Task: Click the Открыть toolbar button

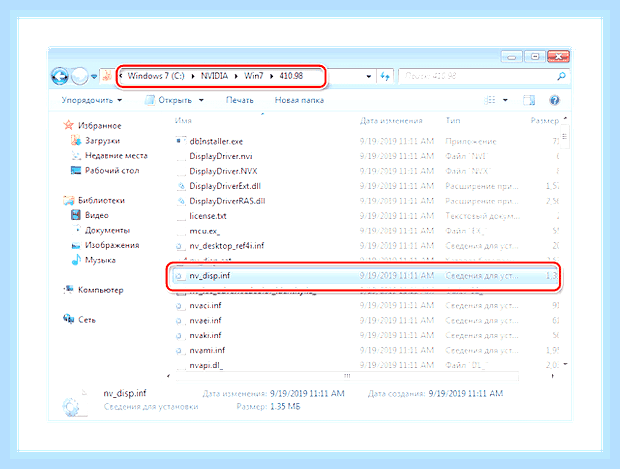Action: pyautogui.click(x=168, y=100)
